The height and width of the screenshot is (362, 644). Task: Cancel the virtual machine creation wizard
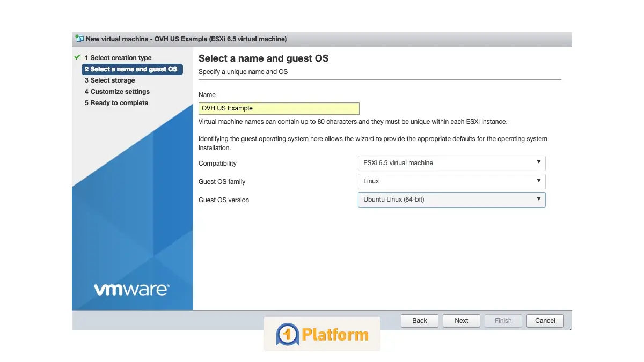545,320
